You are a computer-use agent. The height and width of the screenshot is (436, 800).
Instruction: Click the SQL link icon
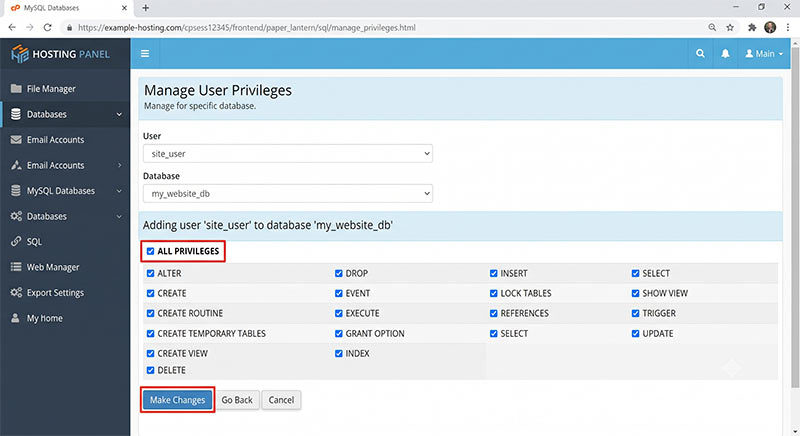pyautogui.click(x=16, y=242)
